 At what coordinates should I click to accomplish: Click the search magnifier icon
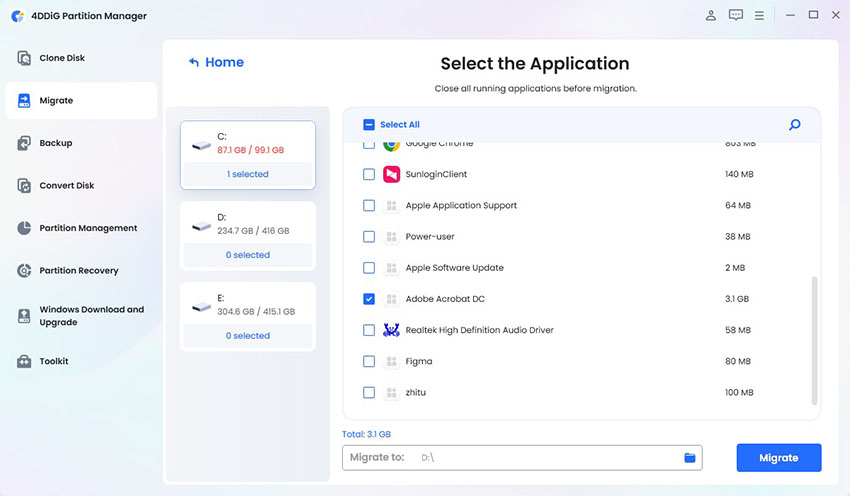pos(795,125)
